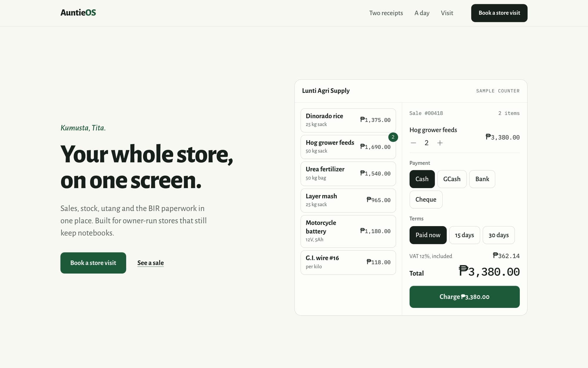Add Urea fertilizer to the sale
The width and height of the screenshot is (588, 368).
(348, 174)
